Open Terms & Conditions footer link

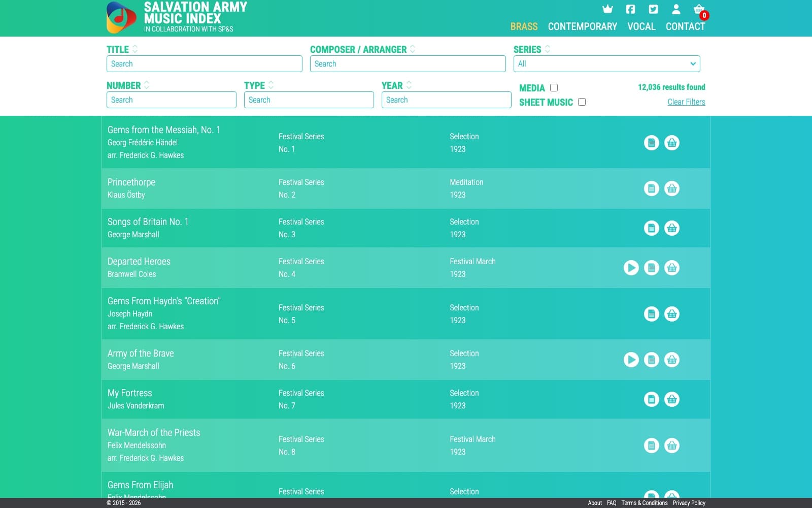[x=645, y=503]
